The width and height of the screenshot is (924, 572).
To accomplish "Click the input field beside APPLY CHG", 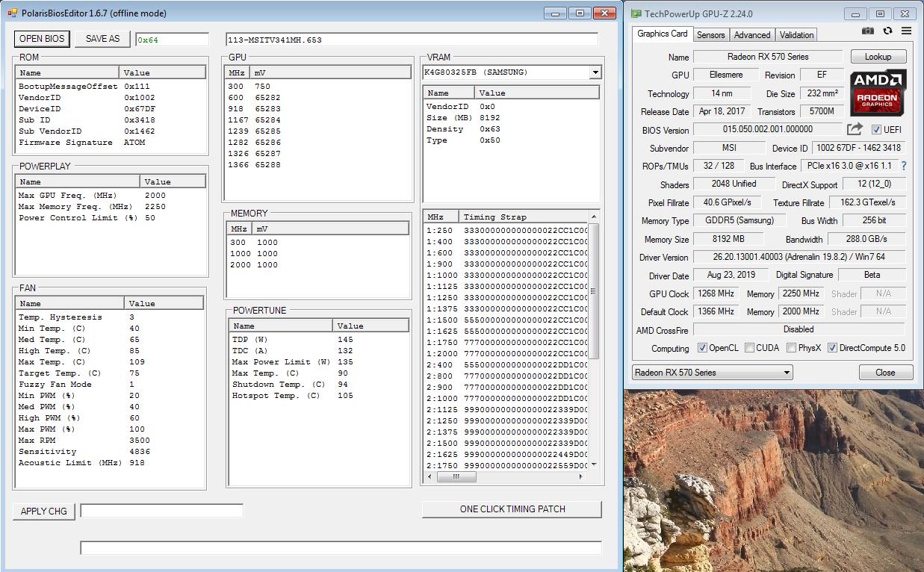I will tap(161, 511).
